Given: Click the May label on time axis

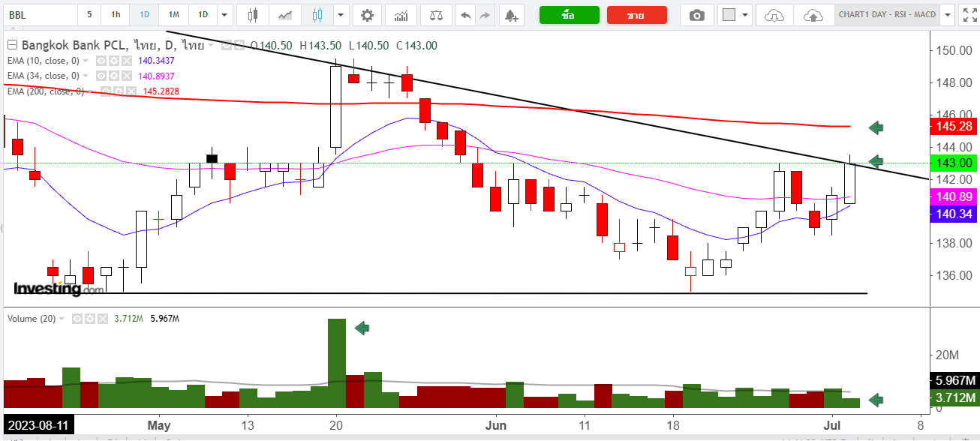Looking at the screenshot, I should [159, 425].
